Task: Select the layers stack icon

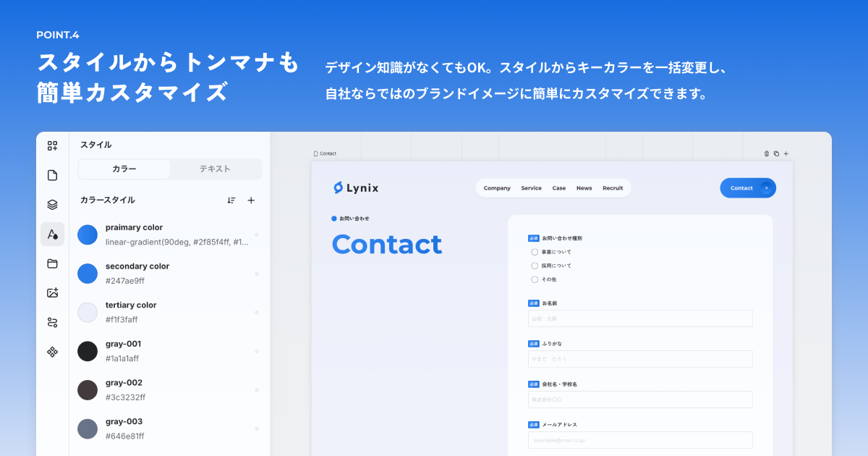Action: click(52, 204)
